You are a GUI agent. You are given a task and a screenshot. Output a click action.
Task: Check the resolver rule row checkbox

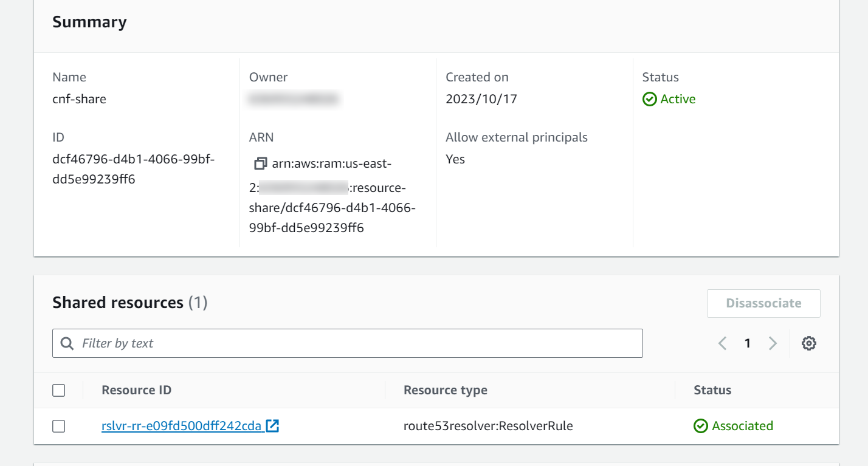pos(58,426)
